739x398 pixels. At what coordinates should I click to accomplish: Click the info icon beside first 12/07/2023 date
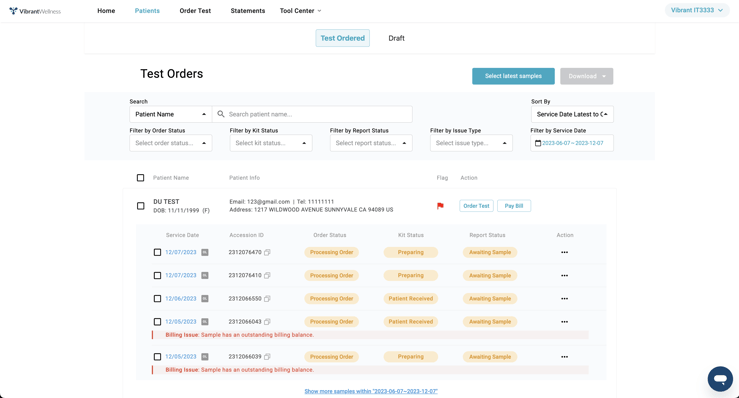(x=205, y=252)
